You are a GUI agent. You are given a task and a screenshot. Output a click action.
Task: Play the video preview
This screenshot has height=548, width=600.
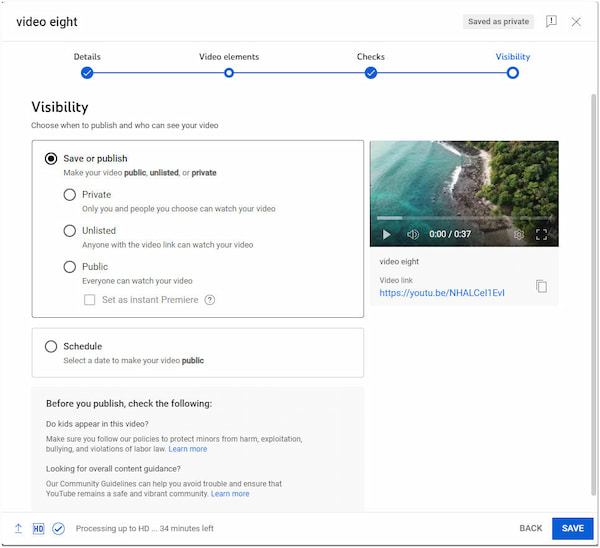(387, 235)
